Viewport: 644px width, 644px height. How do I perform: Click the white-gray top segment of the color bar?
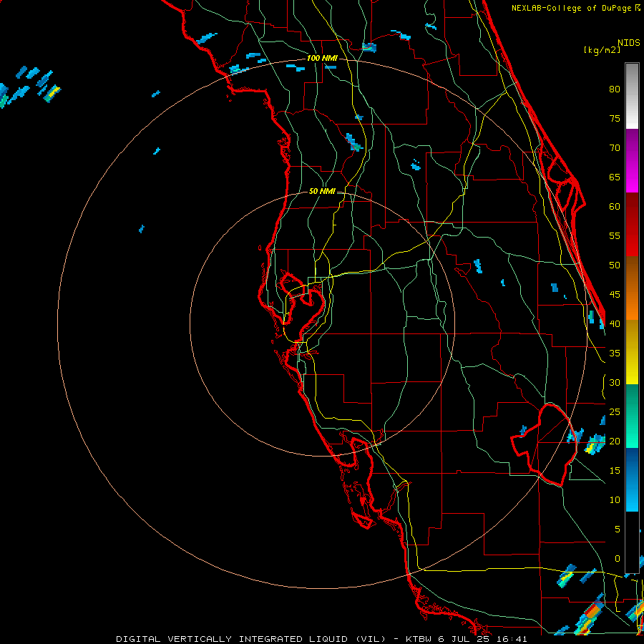632,96
